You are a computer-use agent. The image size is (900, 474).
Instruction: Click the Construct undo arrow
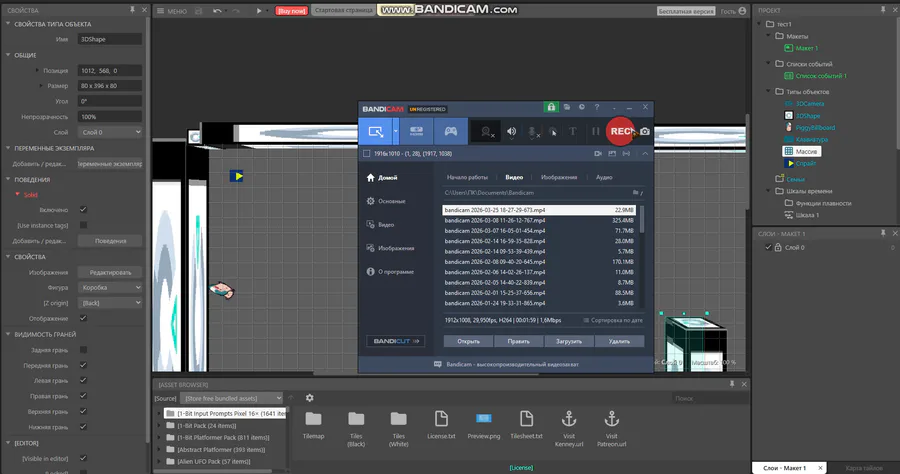(x=216, y=11)
